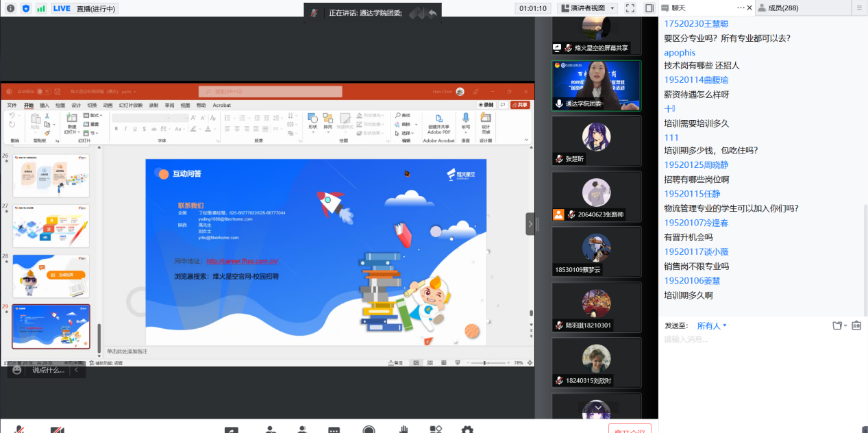Screen dimensions: 868x433
Task: Expand the 发送至 所有人 recipient dropdown
Action: pyautogui.click(x=712, y=325)
